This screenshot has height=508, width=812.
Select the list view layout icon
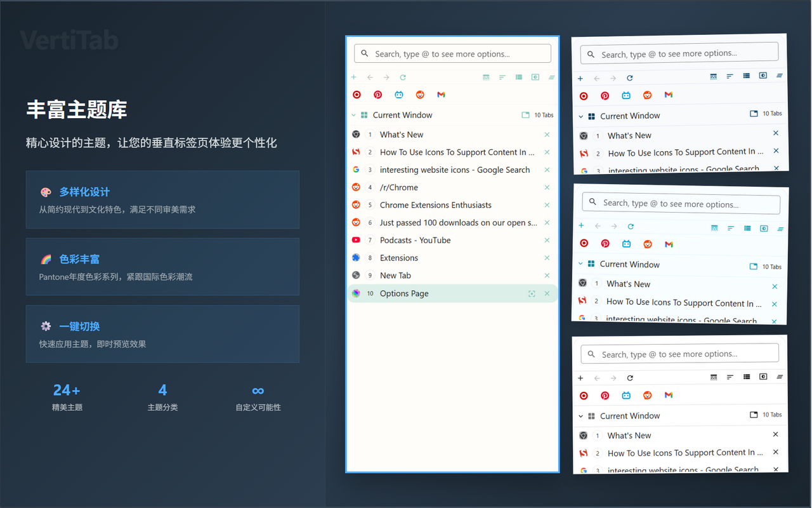tap(518, 77)
